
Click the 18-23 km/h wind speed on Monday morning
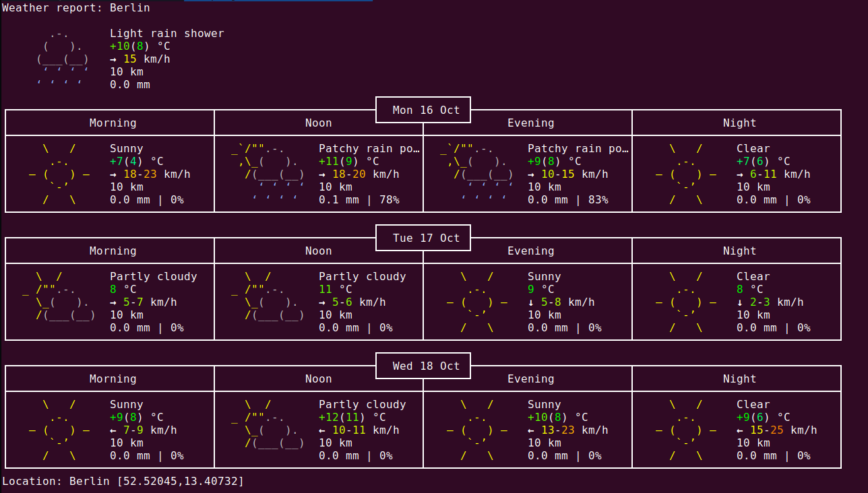tap(156, 174)
